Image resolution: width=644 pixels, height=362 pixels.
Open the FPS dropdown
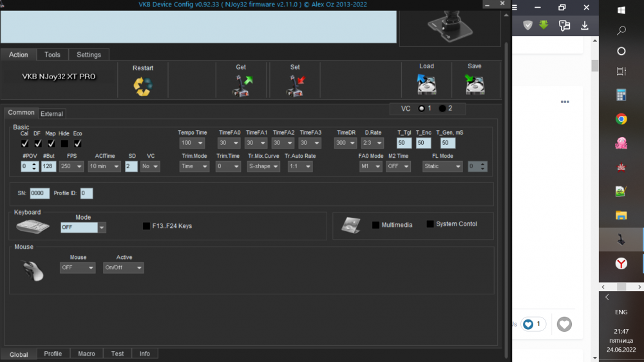[x=71, y=166]
